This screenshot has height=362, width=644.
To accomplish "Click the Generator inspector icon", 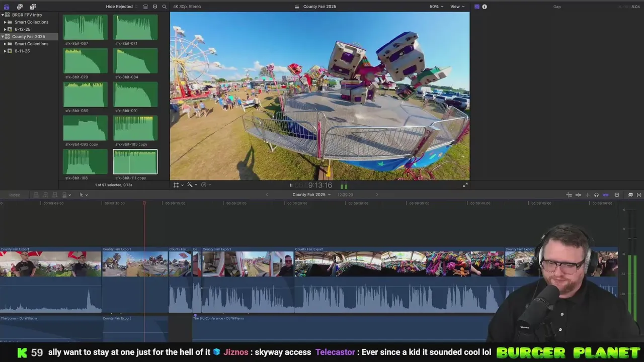I will click(477, 7).
